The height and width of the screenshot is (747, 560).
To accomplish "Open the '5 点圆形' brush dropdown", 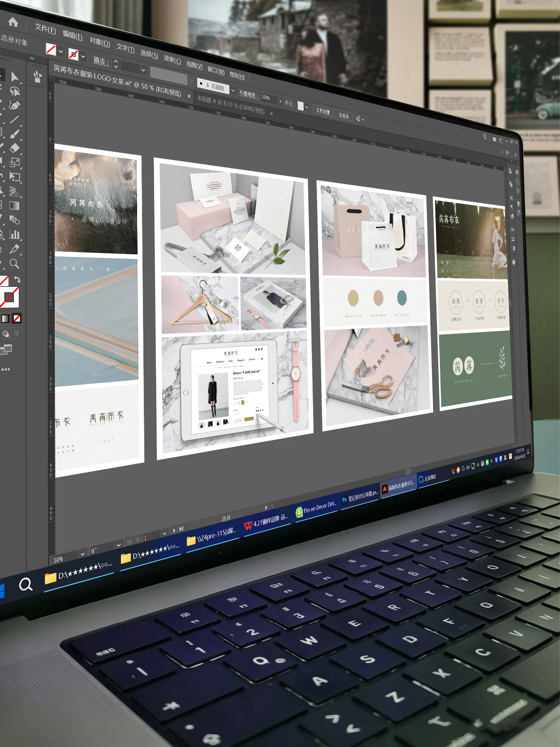I will [x=232, y=91].
